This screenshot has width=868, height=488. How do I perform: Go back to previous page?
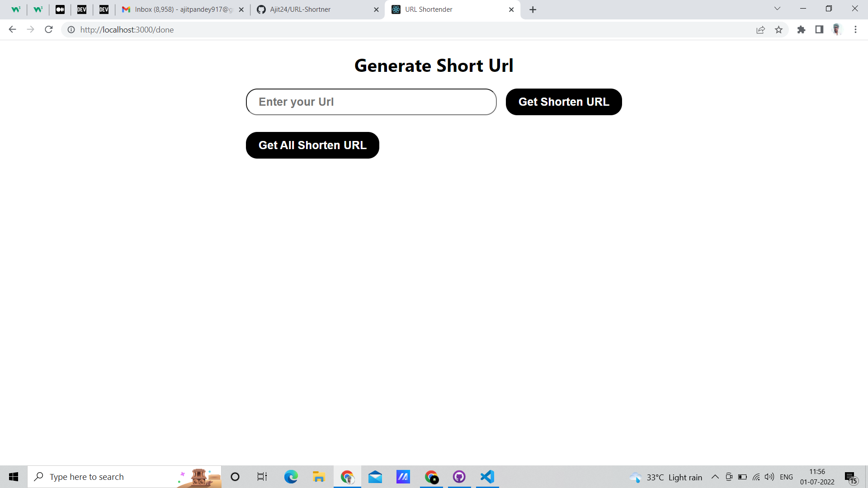(12, 30)
